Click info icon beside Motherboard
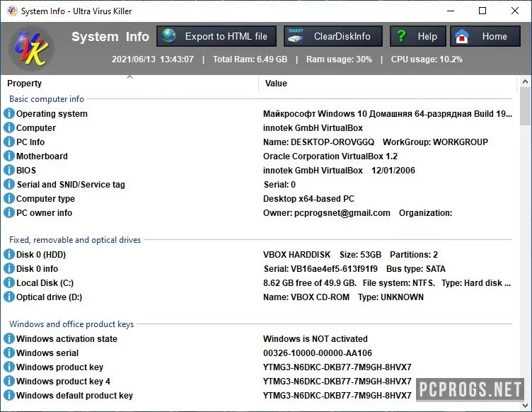Screen dimensions: 532x412 pos(9,156)
